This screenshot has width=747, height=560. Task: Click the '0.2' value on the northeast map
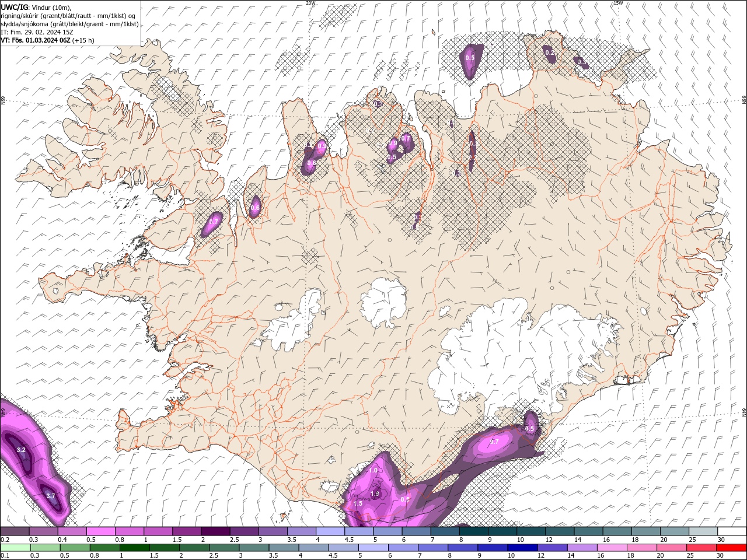click(x=550, y=52)
